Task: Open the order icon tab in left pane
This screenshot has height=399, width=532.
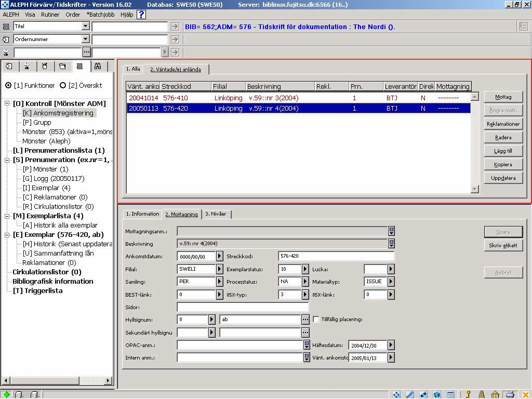Action: pyautogui.click(x=9, y=66)
